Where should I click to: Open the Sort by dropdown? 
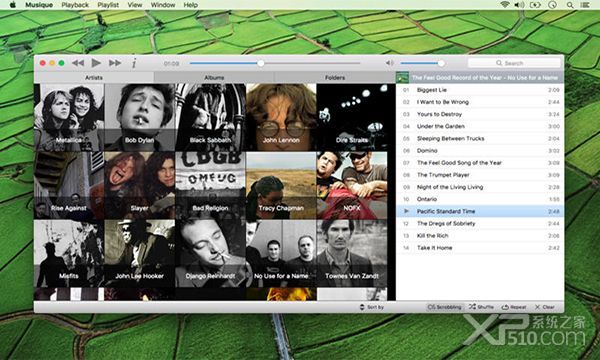tap(372, 307)
